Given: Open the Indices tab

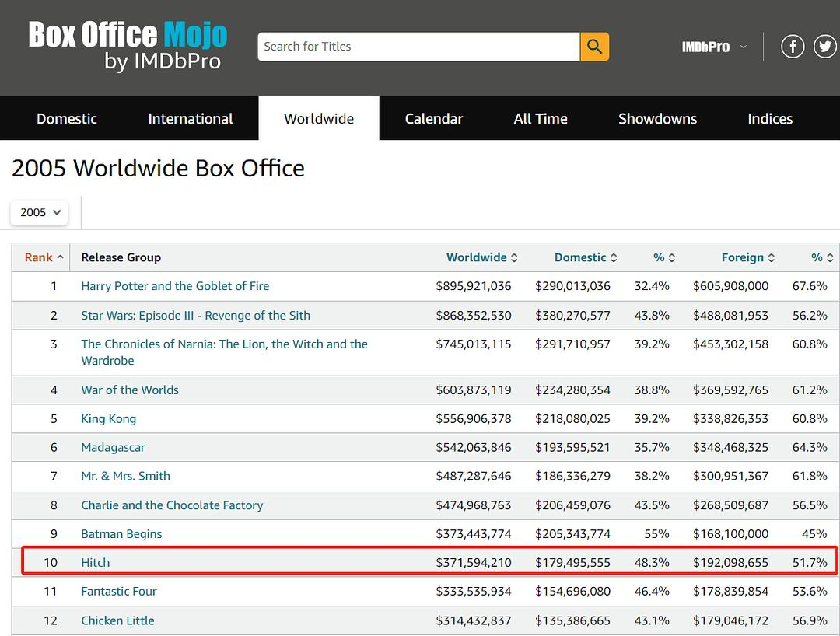Looking at the screenshot, I should tap(769, 119).
